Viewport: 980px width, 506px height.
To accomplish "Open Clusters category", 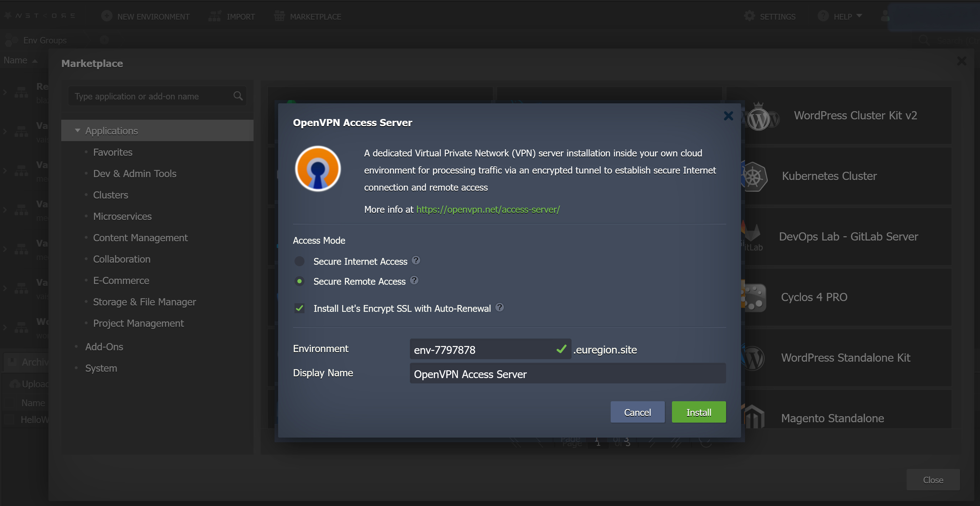I will [111, 195].
